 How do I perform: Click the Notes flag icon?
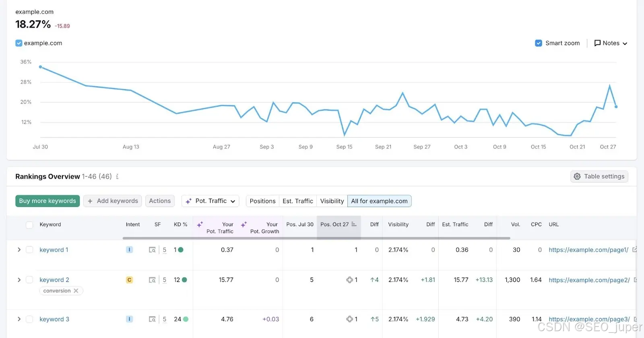(x=597, y=43)
